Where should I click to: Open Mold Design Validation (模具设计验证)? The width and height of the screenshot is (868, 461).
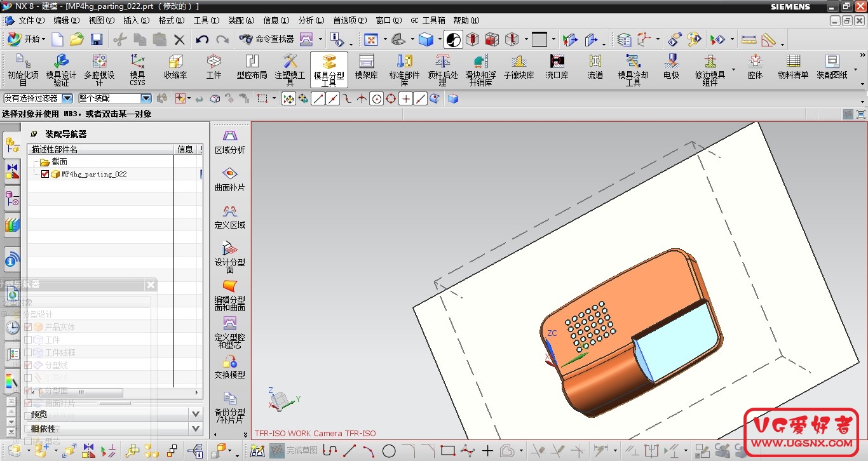point(61,70)
